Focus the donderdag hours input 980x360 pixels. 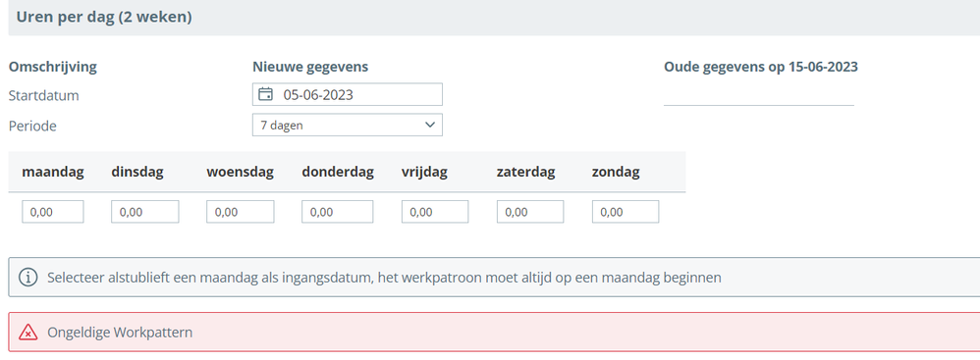click(338, 212)
